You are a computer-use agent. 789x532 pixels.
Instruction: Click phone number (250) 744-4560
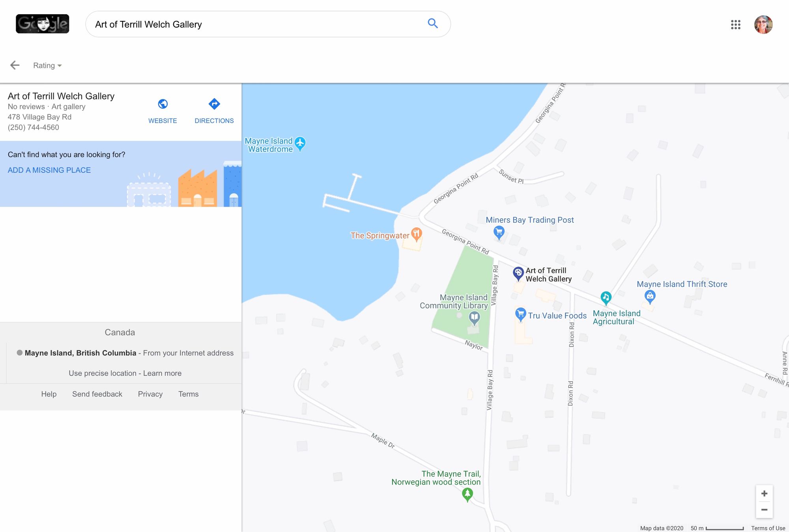(34, 127)
